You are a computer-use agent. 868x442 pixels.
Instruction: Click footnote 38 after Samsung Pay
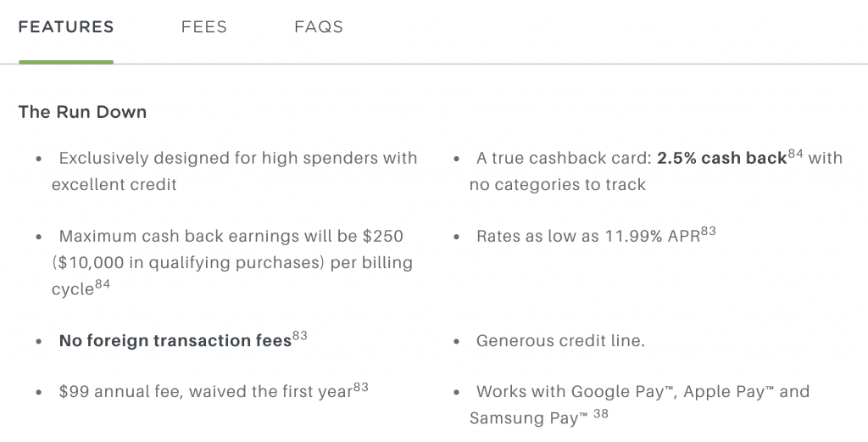pyautogui.click(x=601, y=413)
